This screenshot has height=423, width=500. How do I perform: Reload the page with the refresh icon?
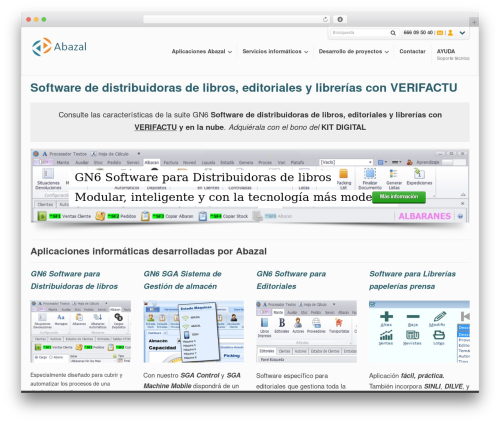coord(325,19)
